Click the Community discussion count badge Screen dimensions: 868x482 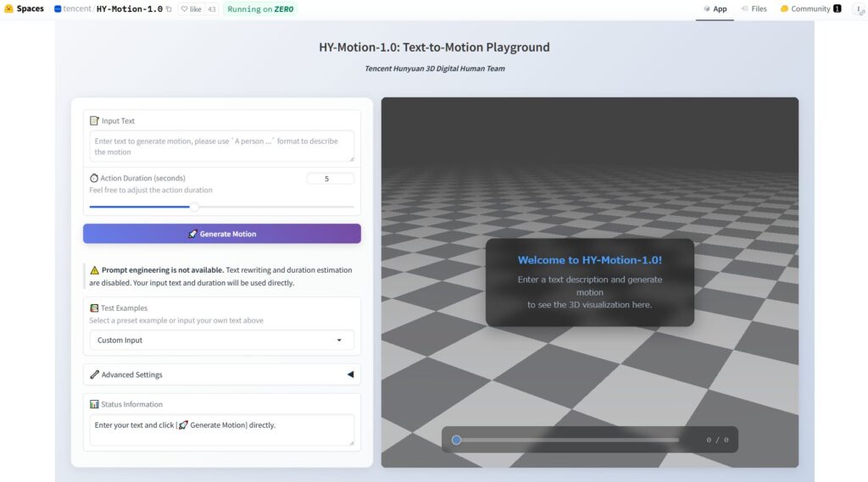click(x=837, y=9)
